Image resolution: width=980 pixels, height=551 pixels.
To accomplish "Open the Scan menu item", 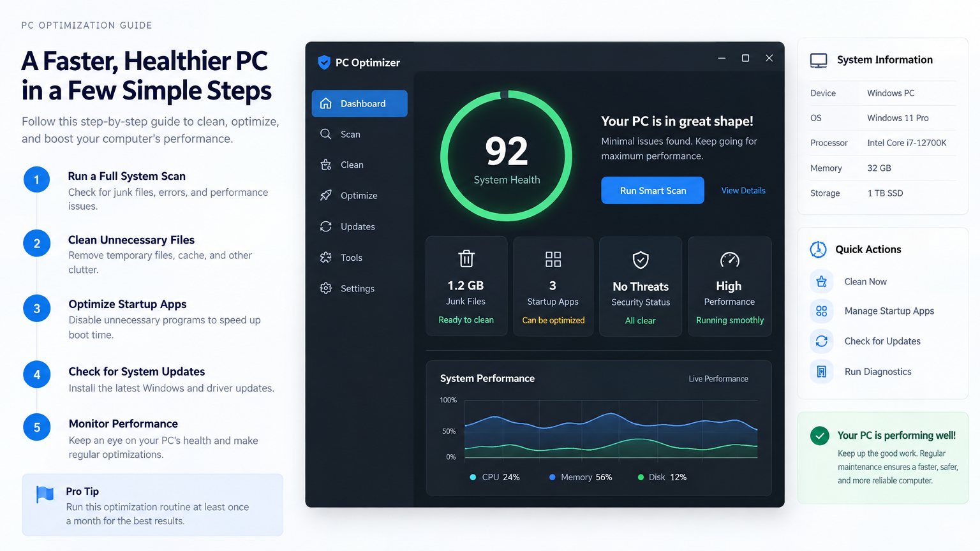I will [x=359, y=134].
